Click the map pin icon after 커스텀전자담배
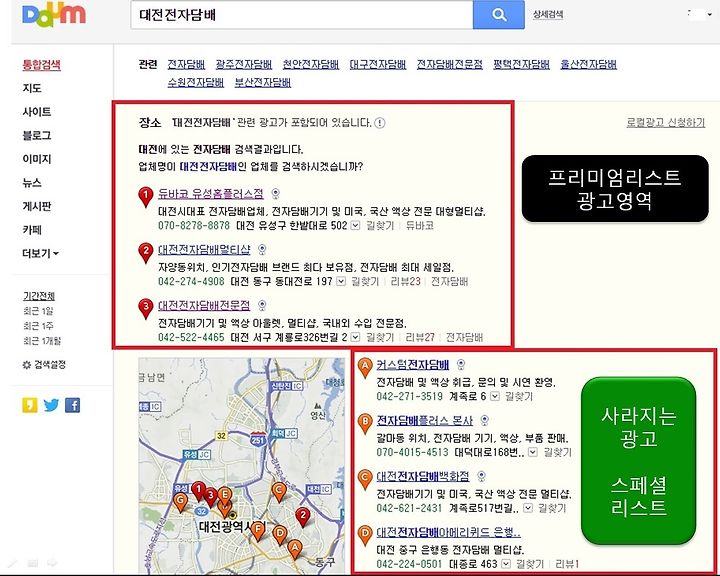Viewport: 720px width, 576px height. pos(461,365)
